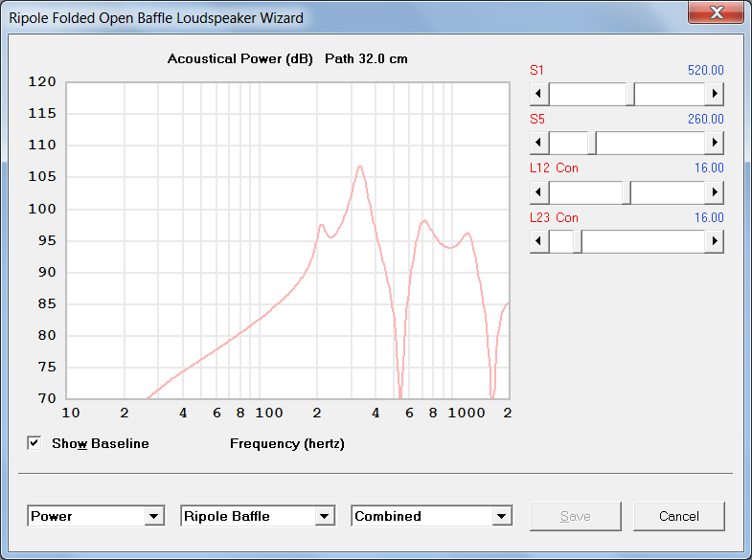Click the S1 value 520.00

tap(705, 71)
